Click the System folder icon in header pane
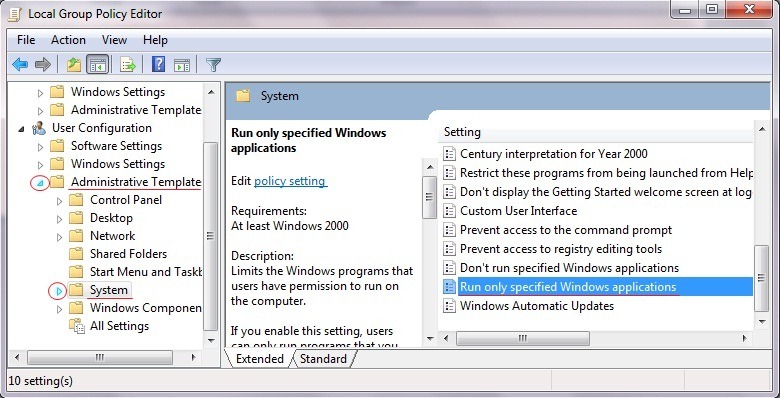This screenshot has width=780, height=398. click(243, 96)
